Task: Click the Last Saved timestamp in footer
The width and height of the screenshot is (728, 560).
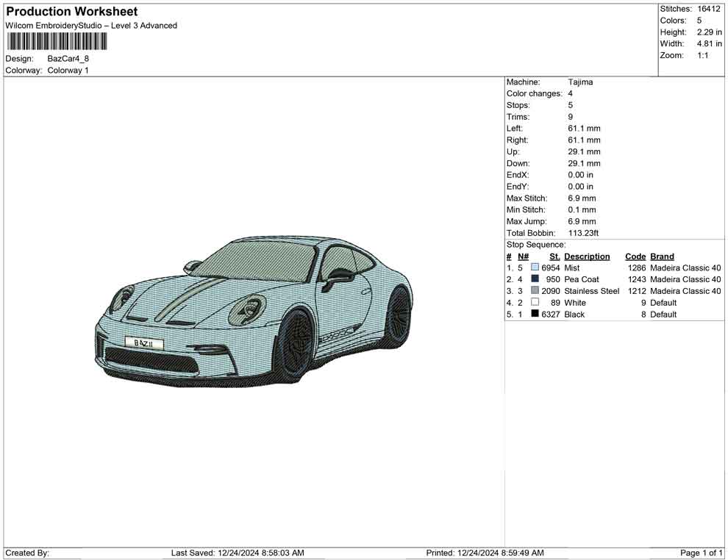Action: [x=238, y=553]
